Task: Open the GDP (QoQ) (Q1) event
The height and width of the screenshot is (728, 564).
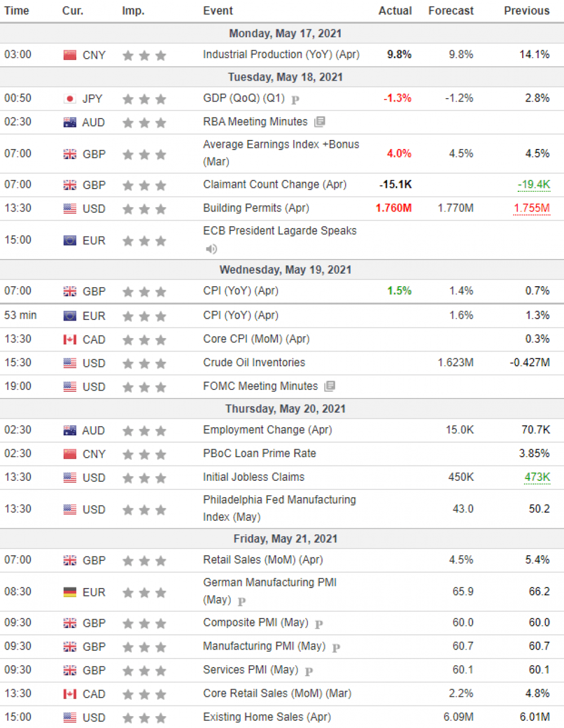Action: (244, 98)
